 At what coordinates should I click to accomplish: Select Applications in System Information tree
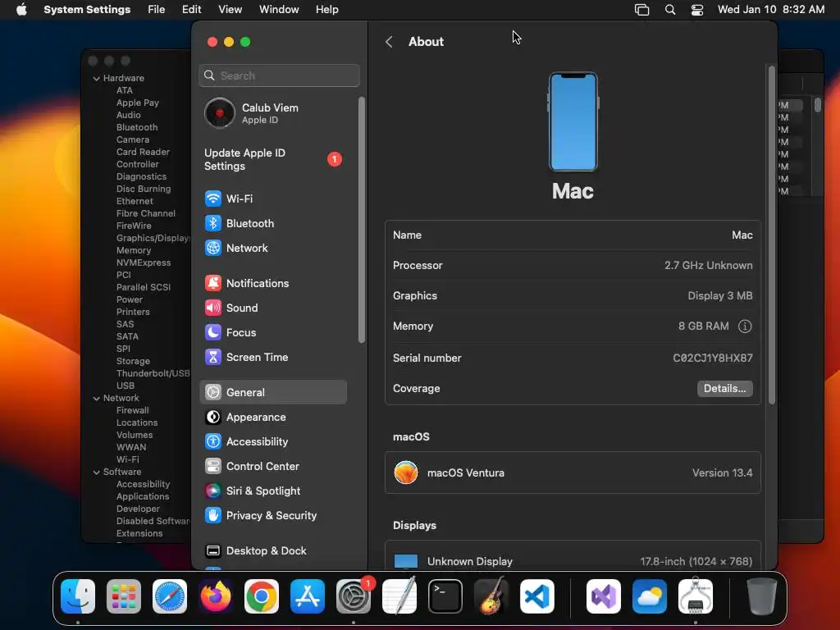[x=143, y=497]
